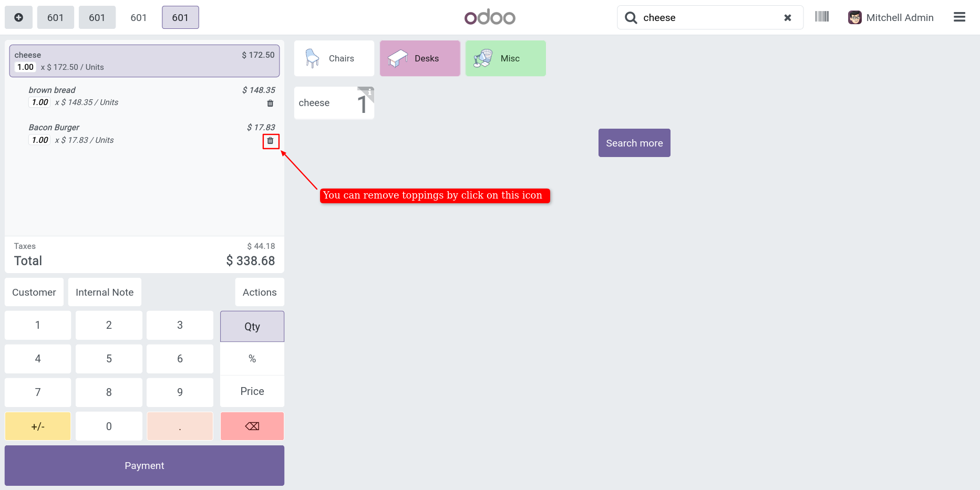Click the plus icon to add new order
Image resolution: width=980 pixels, height=490 pixels.
coord(18,17)
